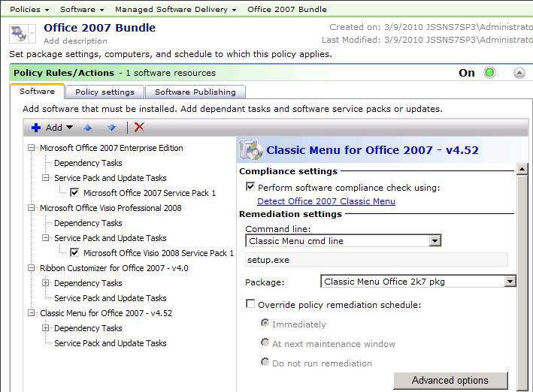Collapse the Policy Rules/Actions section arrow
The height and width of the screenshot is (392, 533).
(x=519, y=73)
